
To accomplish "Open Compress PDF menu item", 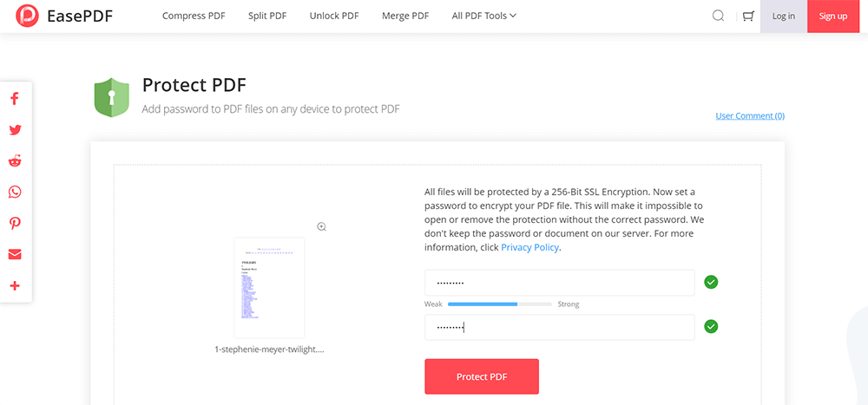I will tap(194, 16).
